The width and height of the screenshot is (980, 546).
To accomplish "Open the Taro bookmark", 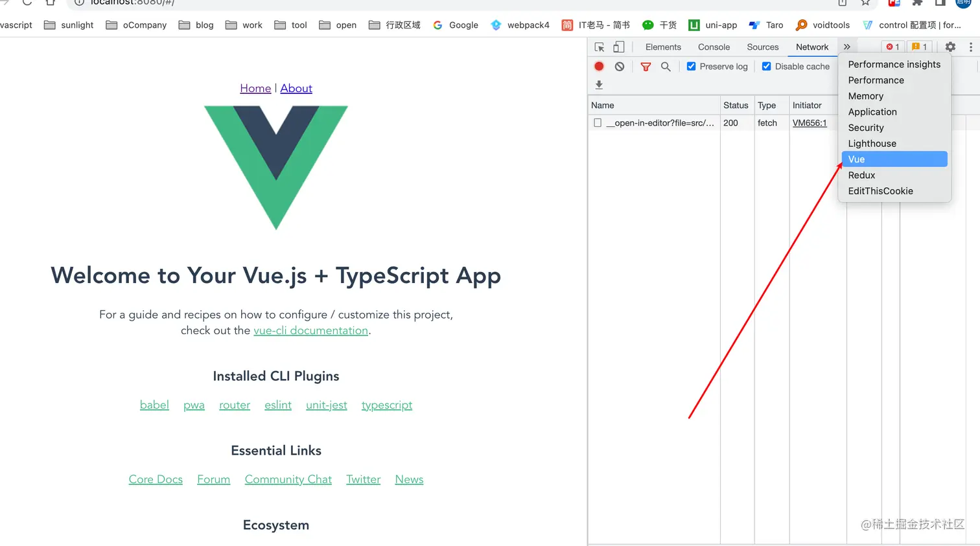I will pos(766,25).
